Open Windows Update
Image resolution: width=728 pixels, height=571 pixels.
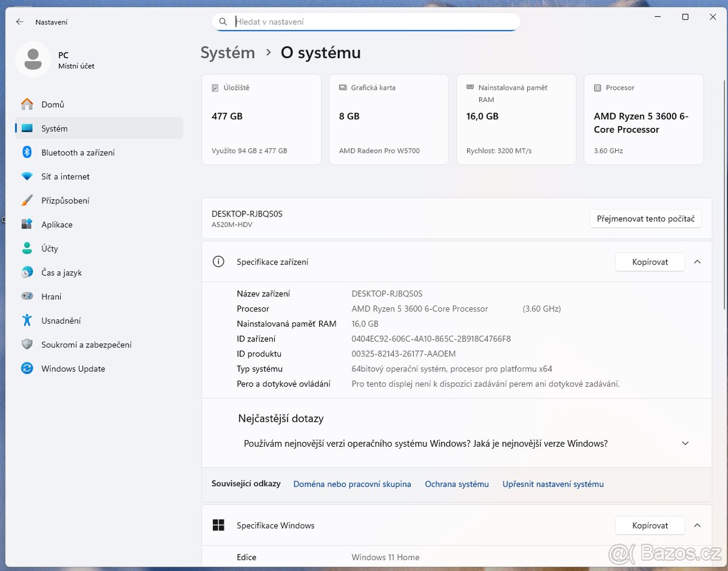click(73, 369)
